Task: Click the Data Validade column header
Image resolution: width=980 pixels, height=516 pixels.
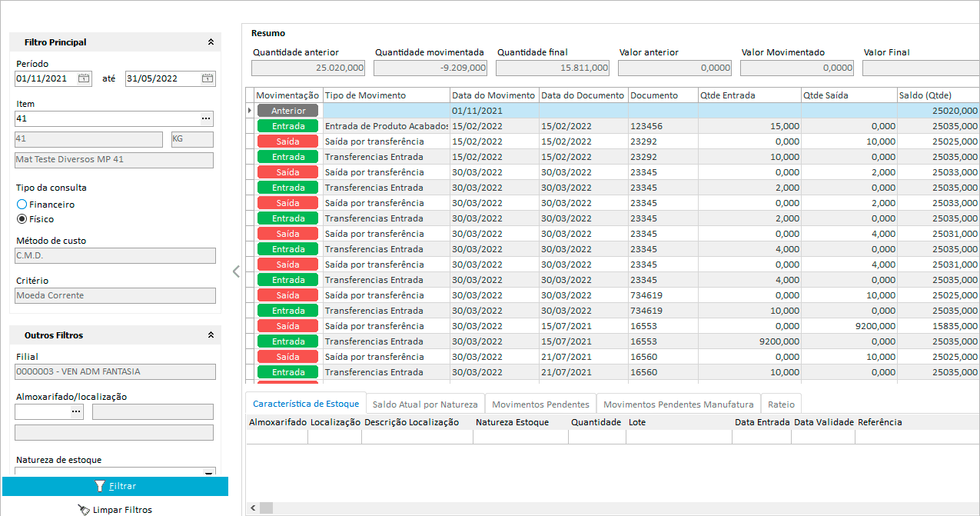Action: click(x=824, y=422)
